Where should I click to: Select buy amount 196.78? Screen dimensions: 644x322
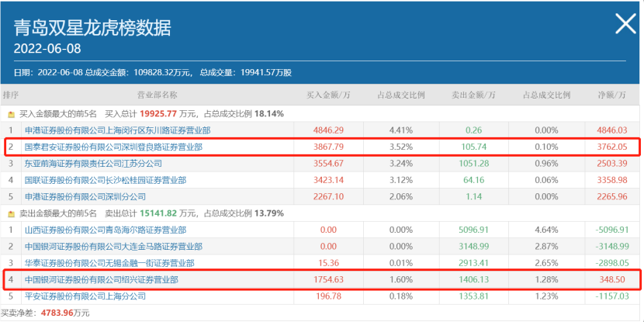pos(328,296)
